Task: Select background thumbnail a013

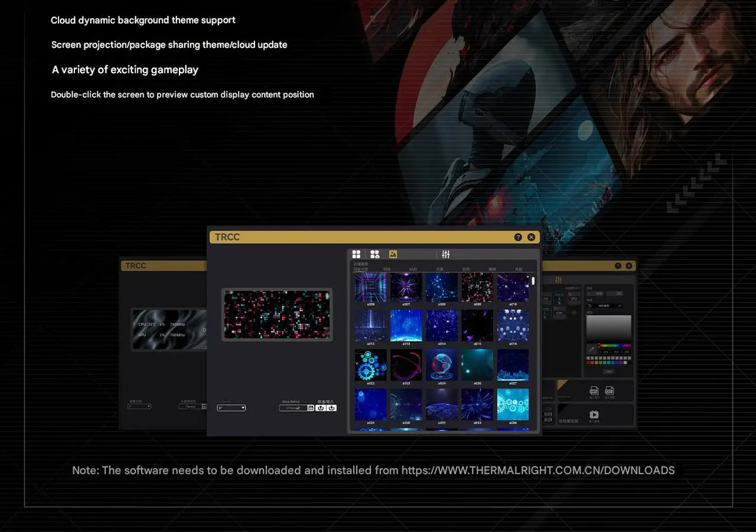Action: click(x=406, y=325)
